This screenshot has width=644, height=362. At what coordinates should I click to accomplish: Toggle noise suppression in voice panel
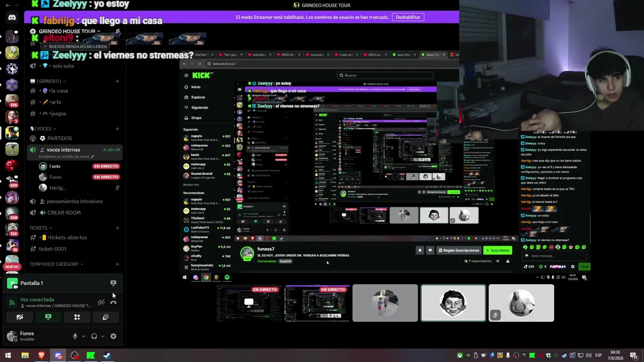point(101,302)
